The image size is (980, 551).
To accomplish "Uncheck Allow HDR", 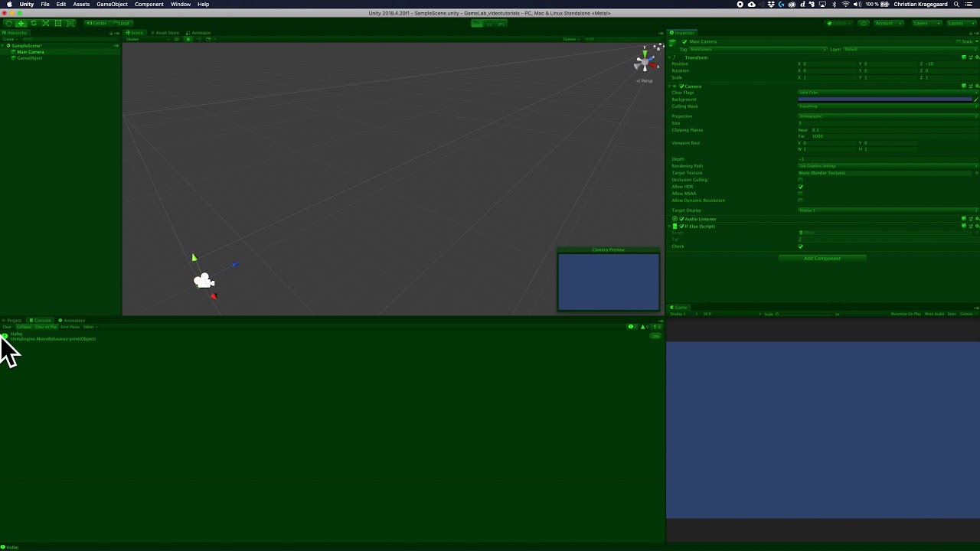I will (801, 187).
